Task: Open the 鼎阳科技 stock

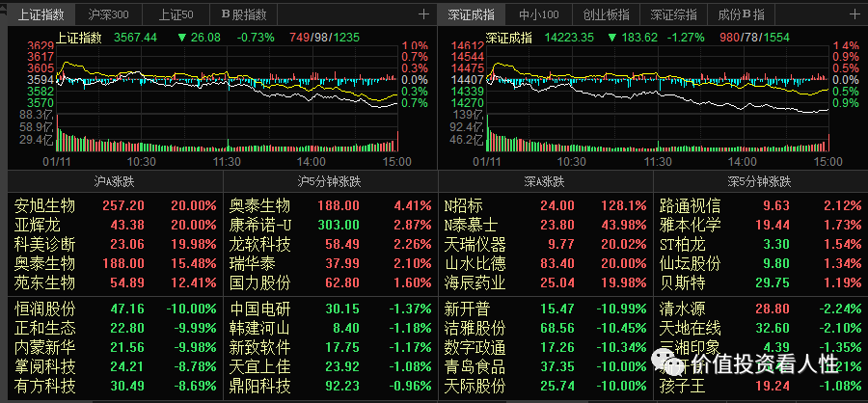Action: click(x=331, y=386)
